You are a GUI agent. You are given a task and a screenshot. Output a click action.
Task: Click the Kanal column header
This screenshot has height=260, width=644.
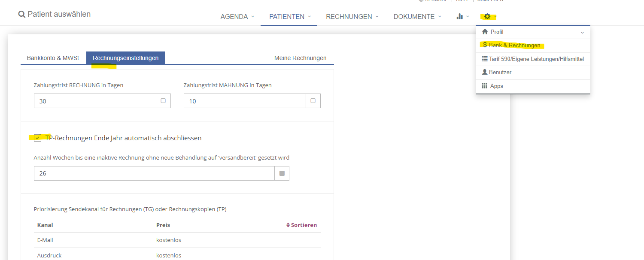[x=45, y=225]
